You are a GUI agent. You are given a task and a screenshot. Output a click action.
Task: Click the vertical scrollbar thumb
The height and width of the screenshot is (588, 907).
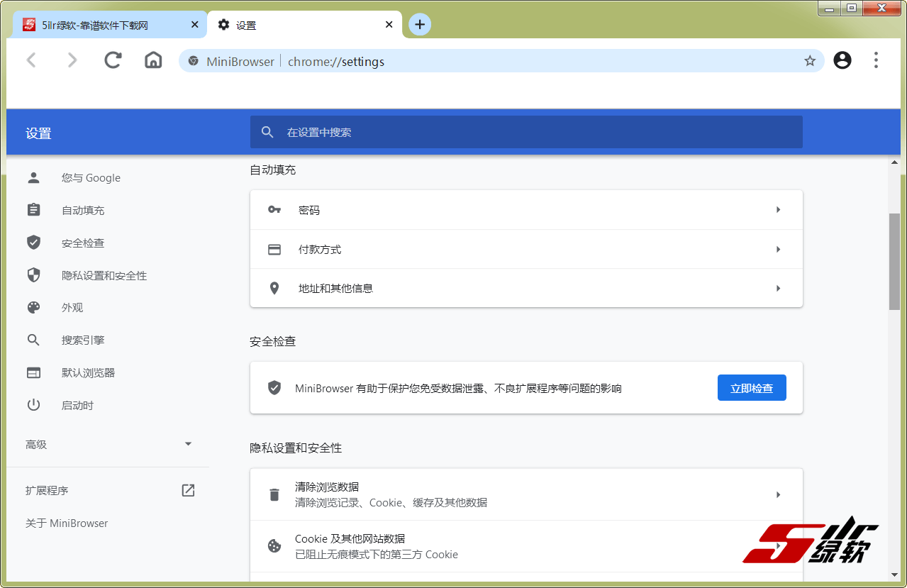(894, 261)
